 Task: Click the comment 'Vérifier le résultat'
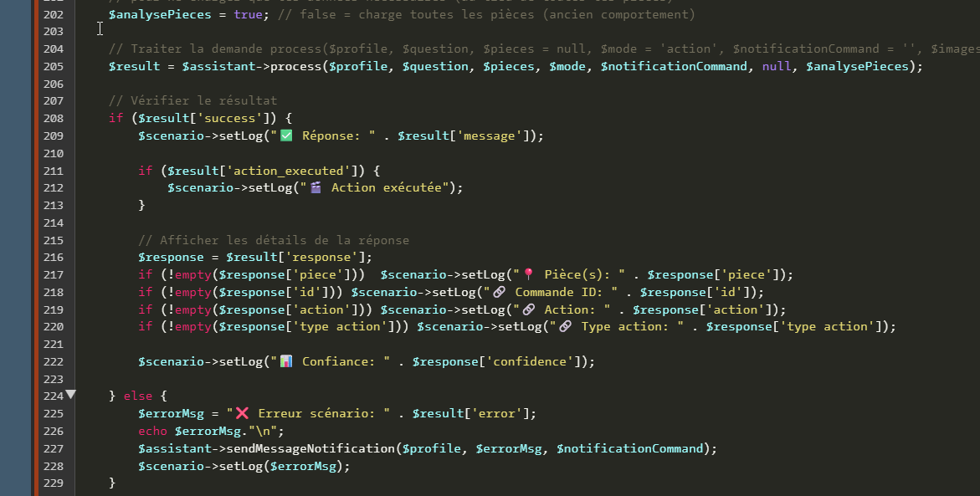click(x=193, y=100)
